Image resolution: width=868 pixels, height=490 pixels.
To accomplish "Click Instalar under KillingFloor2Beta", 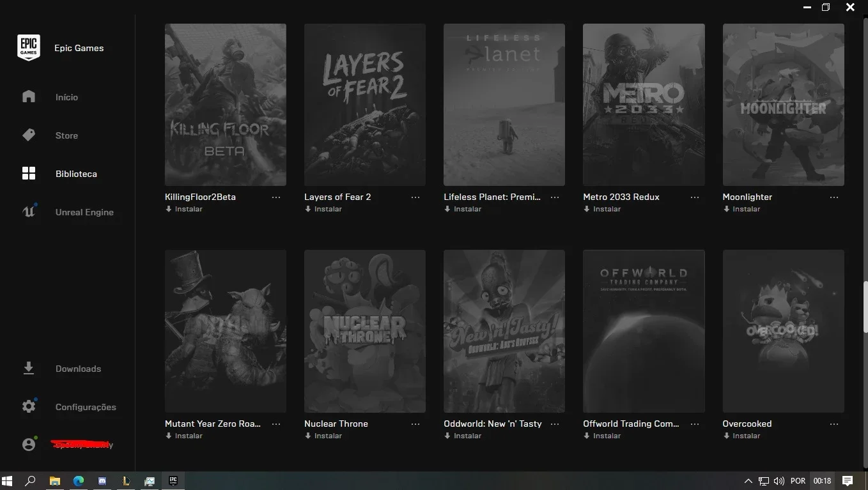I will tap(184, 209).
